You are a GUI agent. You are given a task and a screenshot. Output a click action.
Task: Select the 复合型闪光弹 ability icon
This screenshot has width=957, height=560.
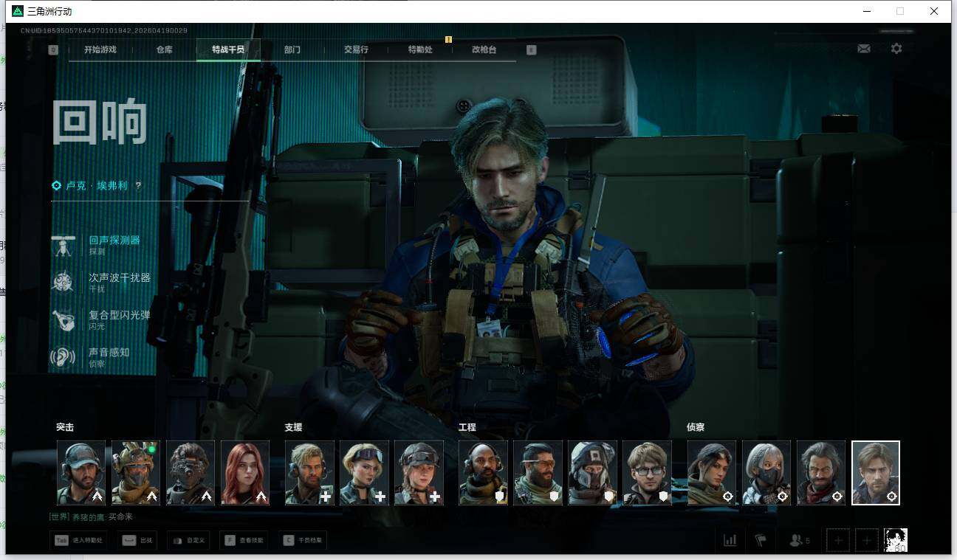point(64,319)
